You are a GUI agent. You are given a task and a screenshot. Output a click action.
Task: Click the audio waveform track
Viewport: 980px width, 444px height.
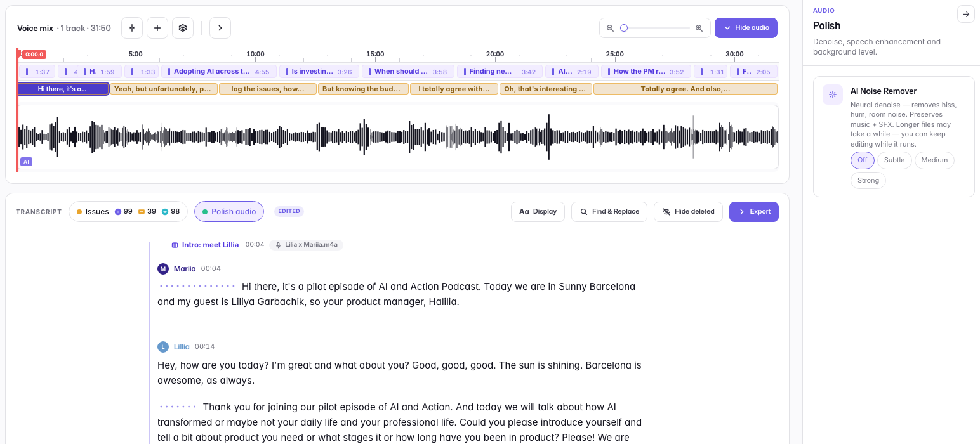pos(398,137)
